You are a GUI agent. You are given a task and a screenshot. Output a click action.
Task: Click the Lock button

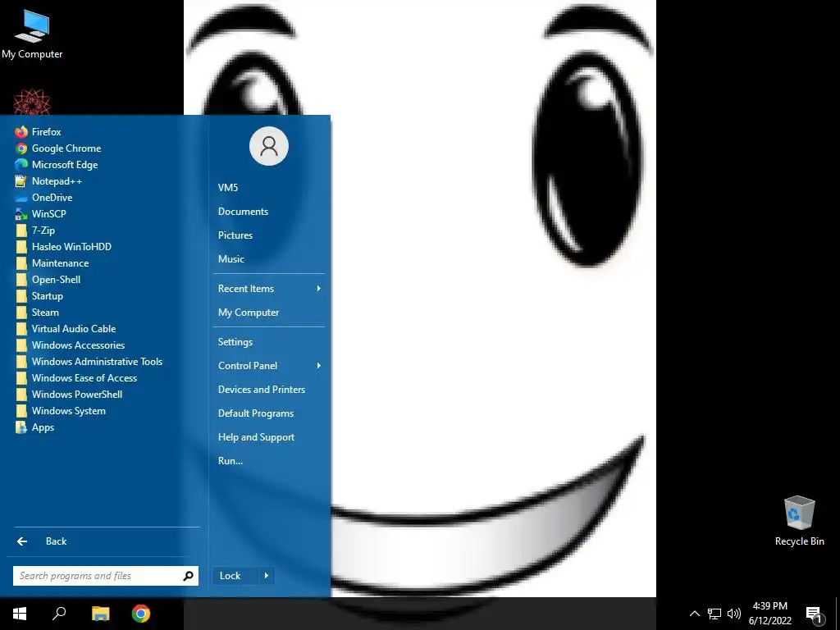235,576
